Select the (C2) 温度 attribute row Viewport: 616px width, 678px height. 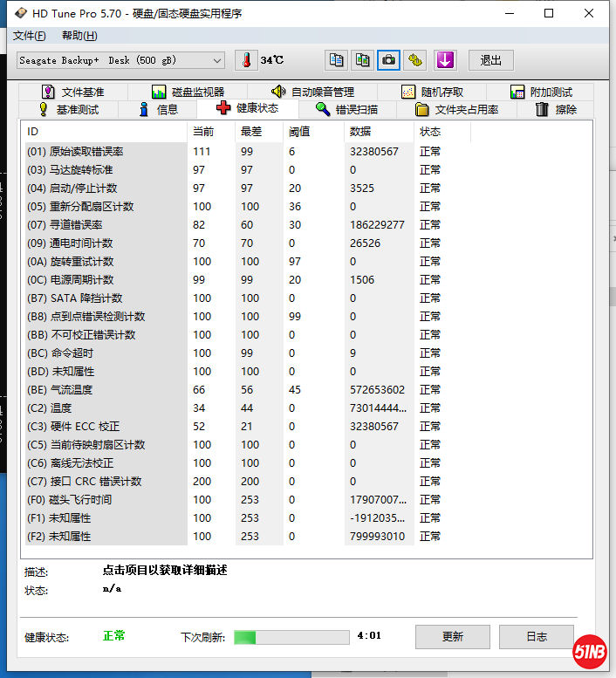coord(105,408)
